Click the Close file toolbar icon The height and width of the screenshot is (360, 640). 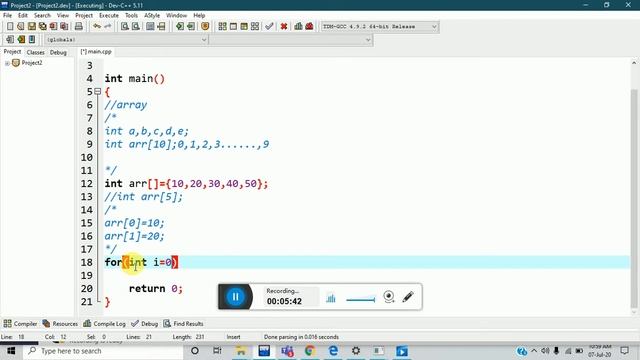(53, 27)
